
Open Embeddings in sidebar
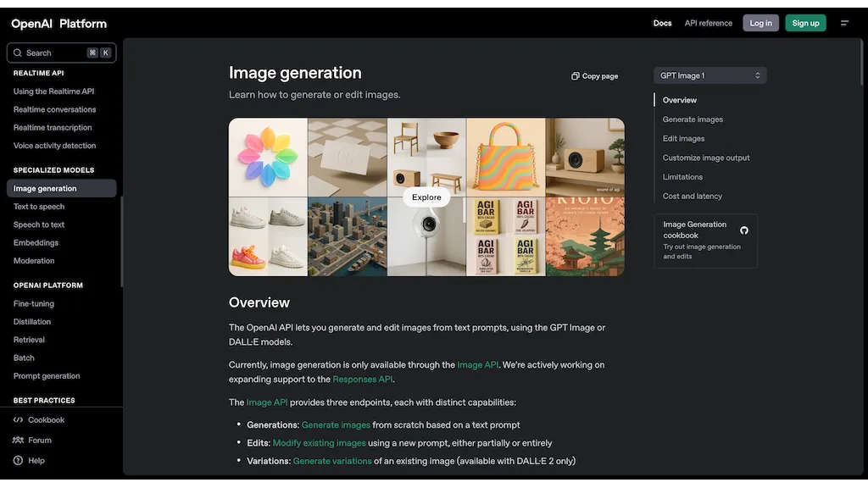coord(36,242)
